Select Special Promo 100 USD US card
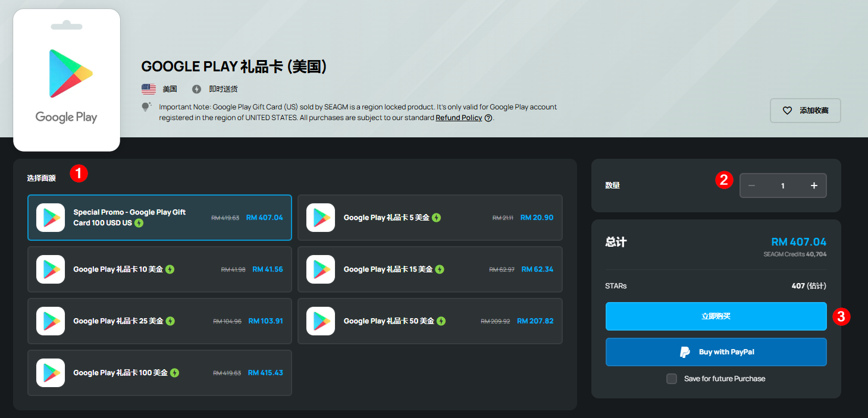Screen dimensions: 868x418 (159, 218)
